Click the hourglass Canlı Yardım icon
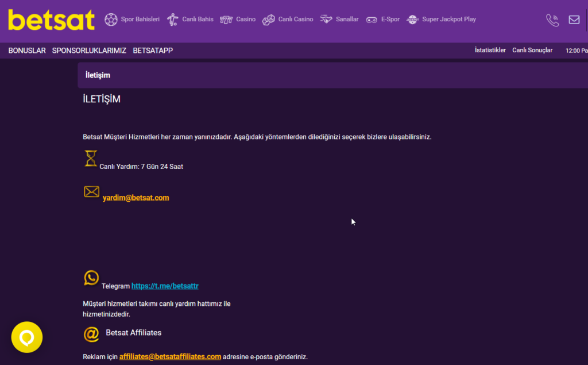 pos(91,159)
